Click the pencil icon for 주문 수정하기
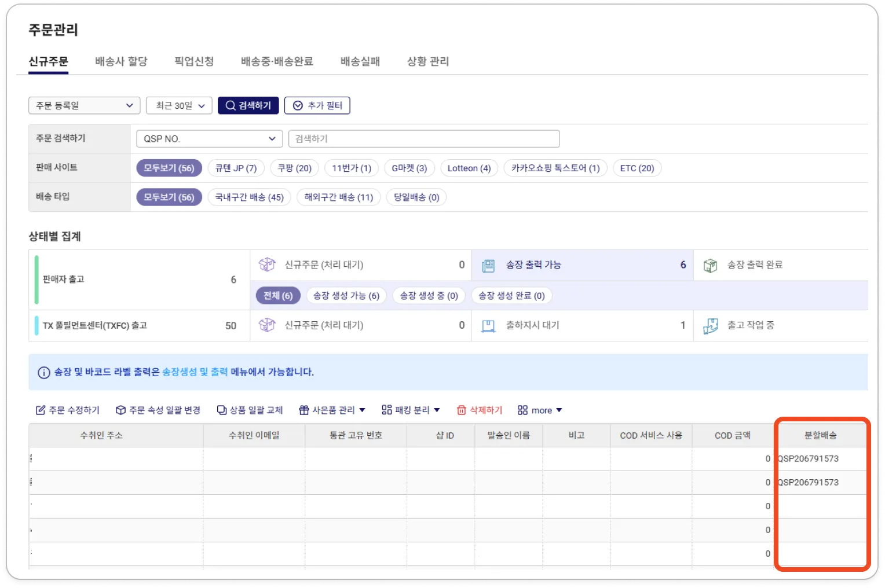885x588 pixels. tap(41, 410)
